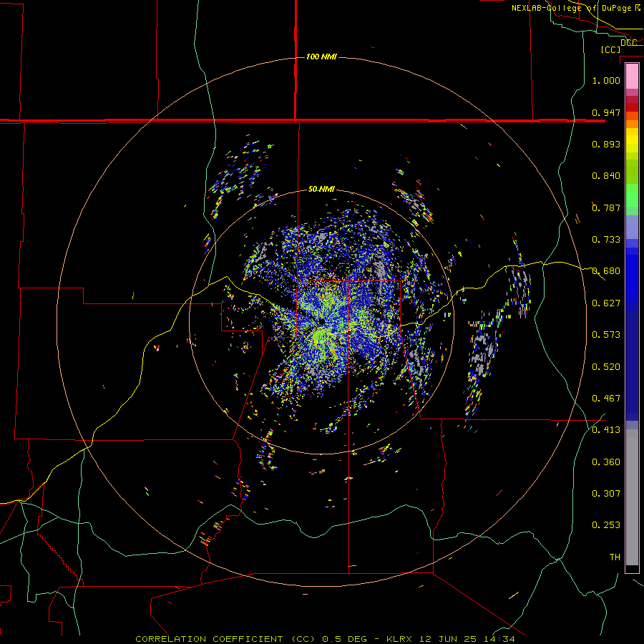
Task: Select the light pink color bar segment
Action: pos(632,76)
